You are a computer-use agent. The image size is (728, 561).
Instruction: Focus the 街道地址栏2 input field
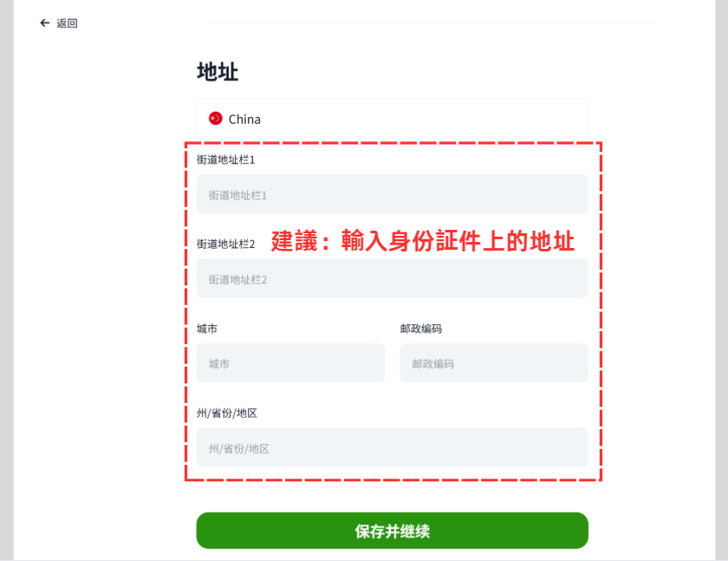(x=393, y=278)
